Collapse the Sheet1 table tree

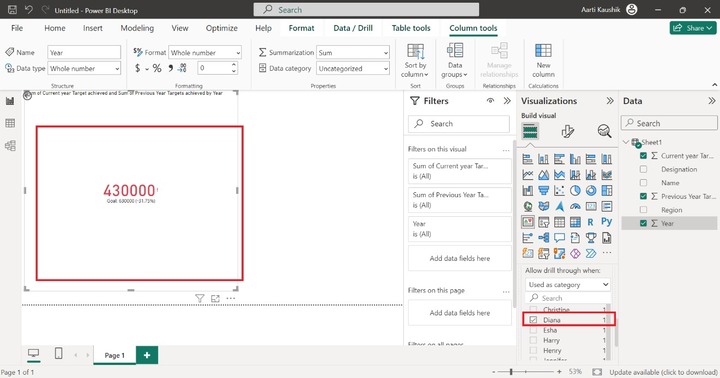[626, 142]
